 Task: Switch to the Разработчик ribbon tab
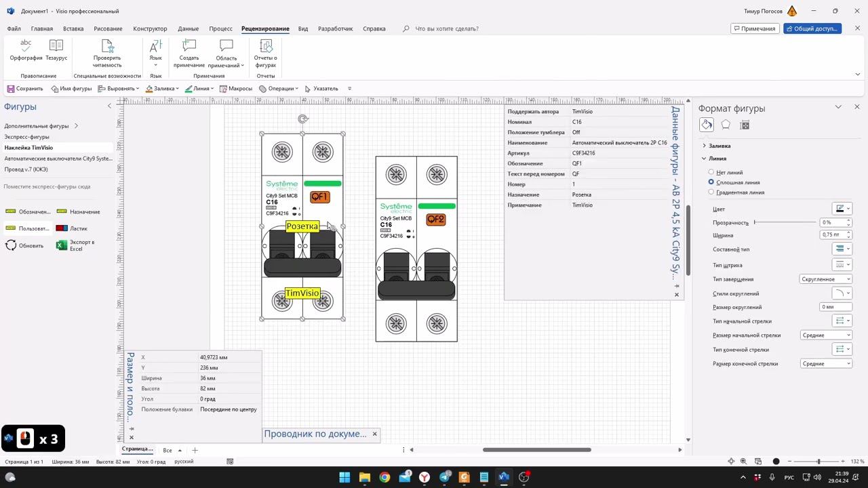tap(336, 28)
